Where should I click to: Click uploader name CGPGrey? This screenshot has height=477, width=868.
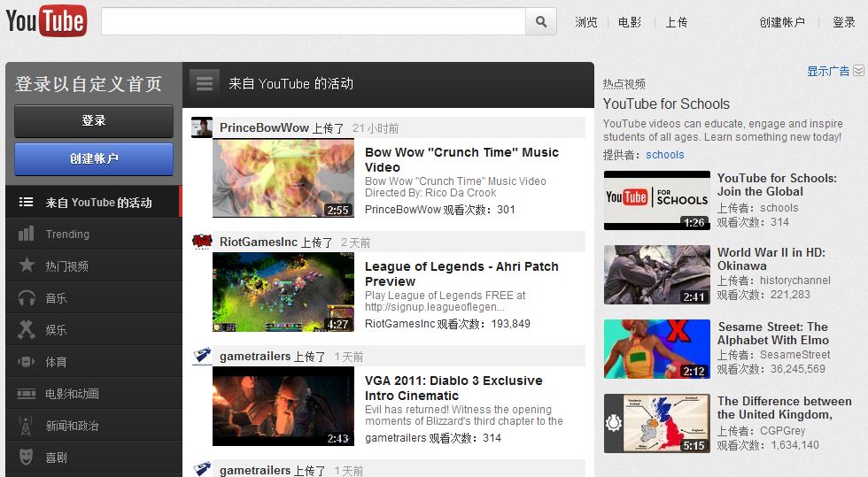(783, 430)
